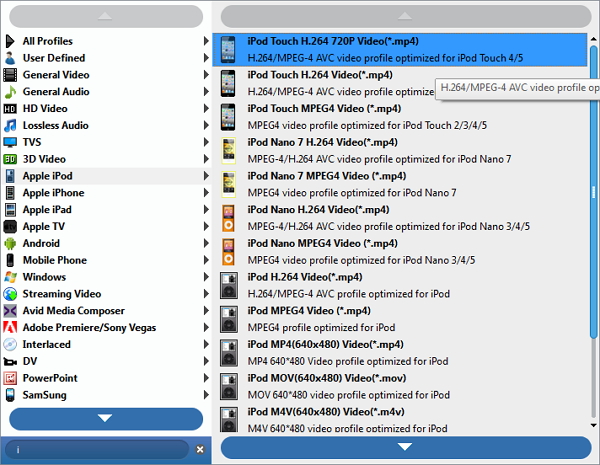The image size is (600, 465).
Task: Open the Apple TV category
Action: [107, 227]
